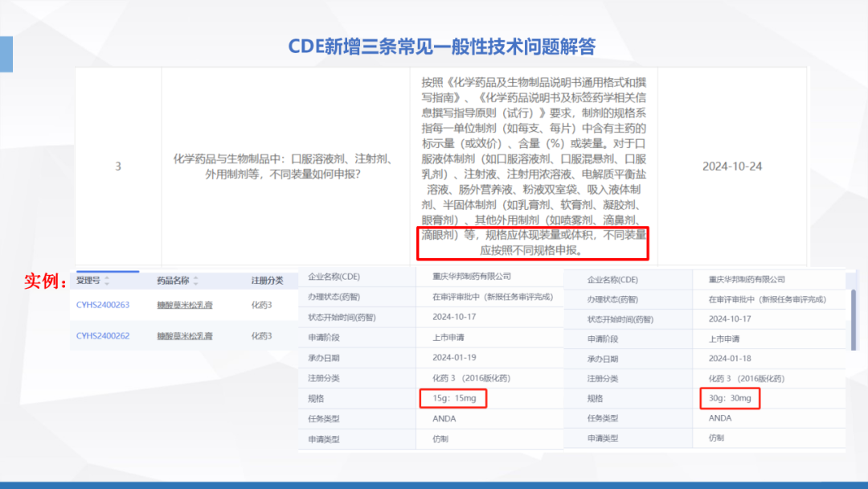The image size is (868, 489).
Task: Select the 15g：15mg specification value
Action: click(453, 399)
